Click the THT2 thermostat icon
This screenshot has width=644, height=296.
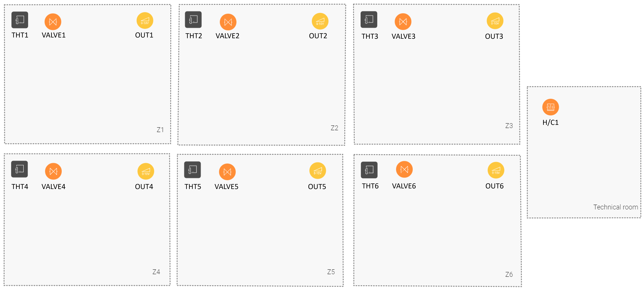click(x=193, y=19)
